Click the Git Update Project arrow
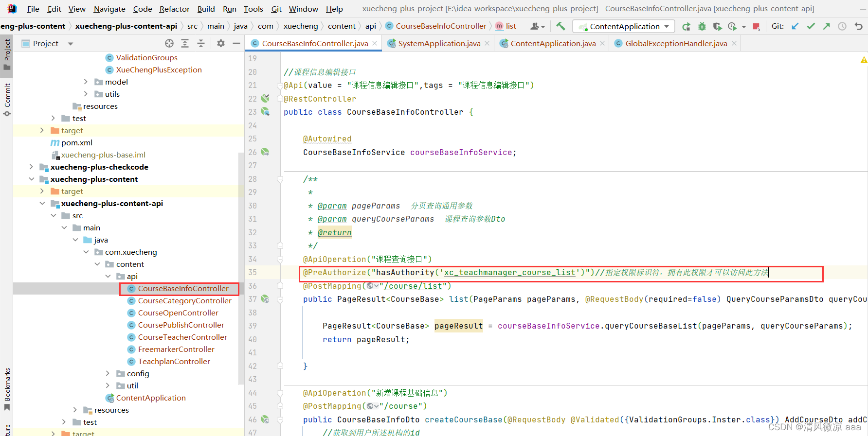868x436 pixels. (795, 26)
